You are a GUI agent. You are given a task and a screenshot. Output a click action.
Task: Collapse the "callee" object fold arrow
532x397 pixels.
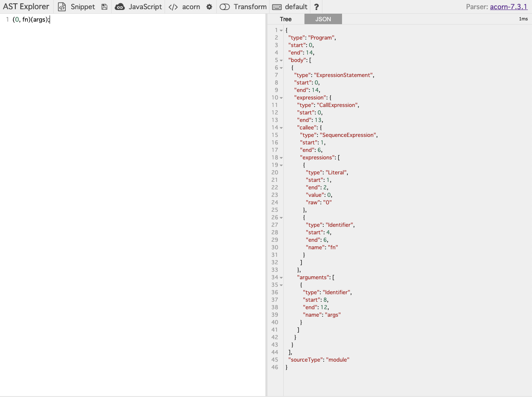point(281,128)
